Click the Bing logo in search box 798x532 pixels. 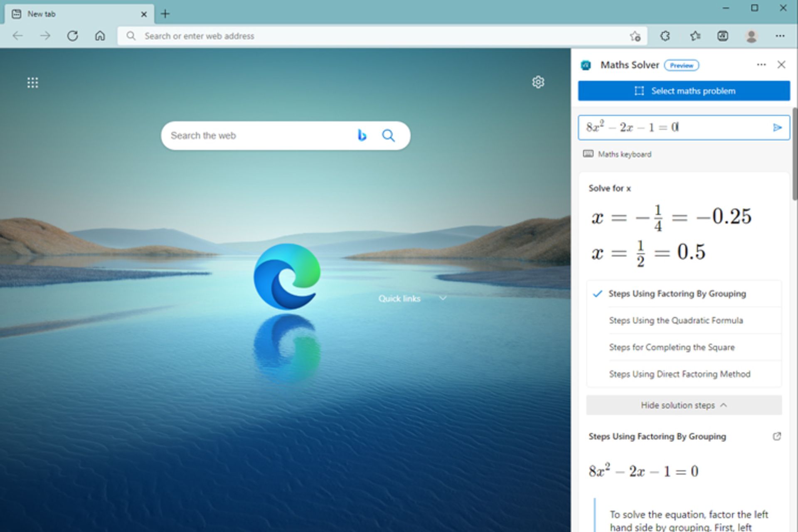pos(362,135)
